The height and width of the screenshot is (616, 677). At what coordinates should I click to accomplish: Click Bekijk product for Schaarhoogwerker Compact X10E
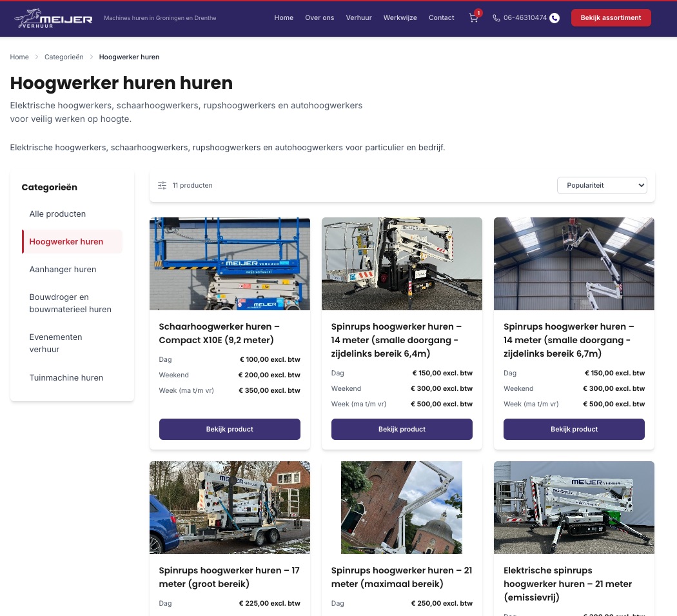click(x=230, y=429)
